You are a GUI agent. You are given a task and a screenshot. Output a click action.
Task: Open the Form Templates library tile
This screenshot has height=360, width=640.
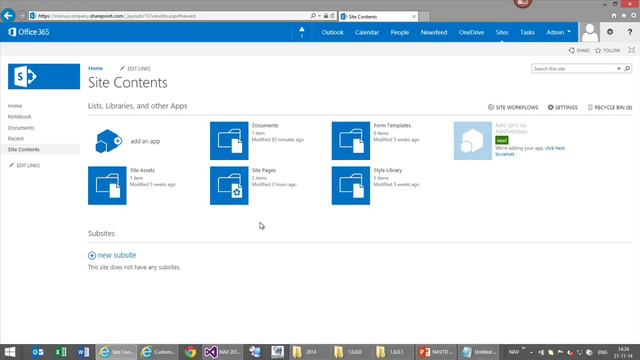[351, 141]
